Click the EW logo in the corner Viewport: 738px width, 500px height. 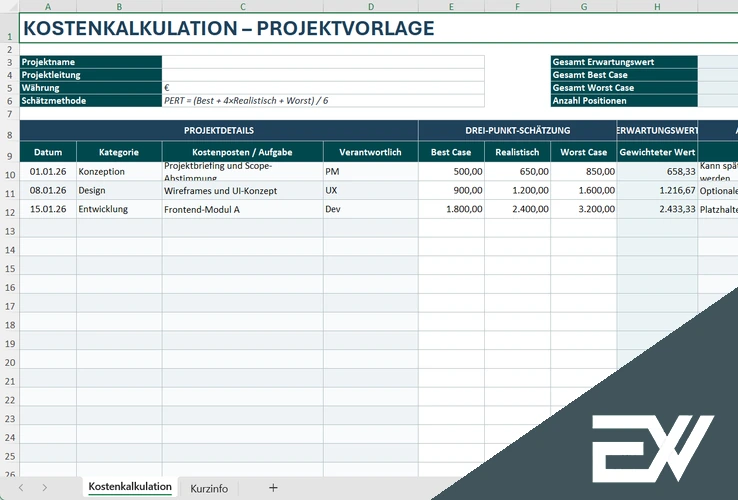(x=651, y=445)
